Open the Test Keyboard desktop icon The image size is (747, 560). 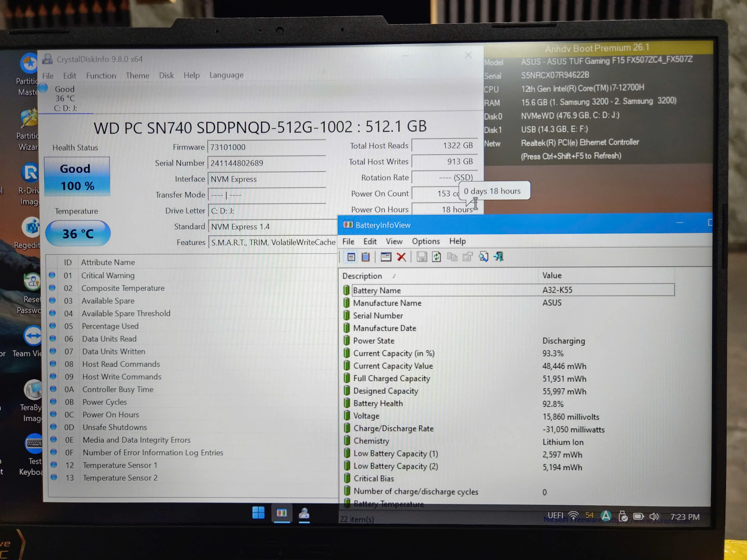[x=32, y=454]
